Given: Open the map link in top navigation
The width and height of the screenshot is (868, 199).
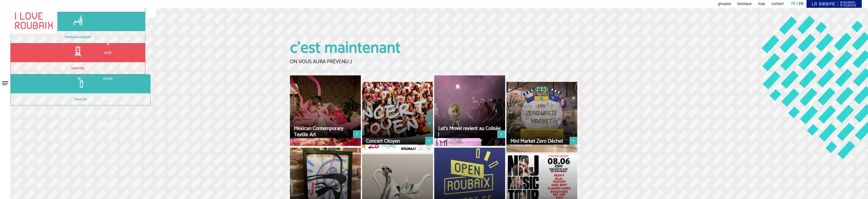Looking at the screenshot, I should point(762,4).
